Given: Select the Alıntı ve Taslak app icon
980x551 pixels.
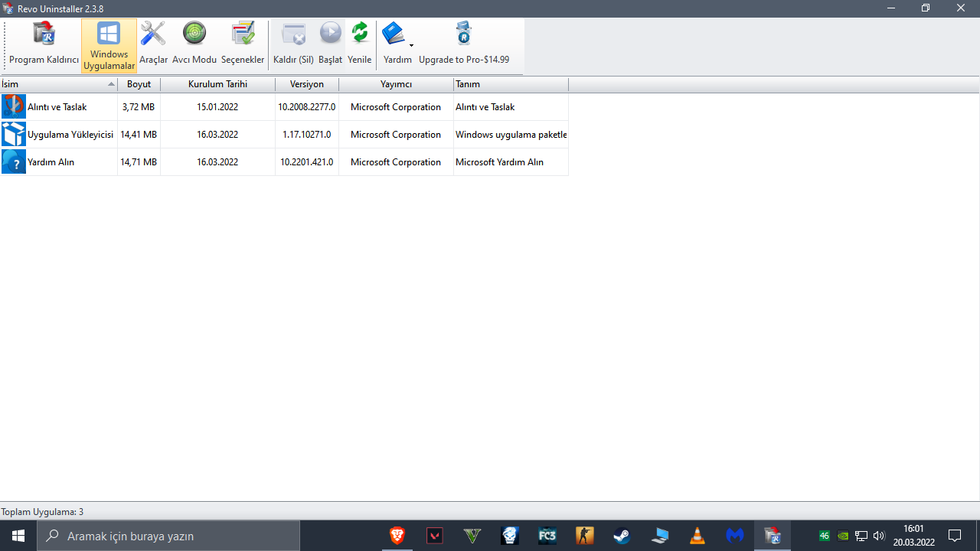Looking at the screenshot, I should click(x=14, y=107).
